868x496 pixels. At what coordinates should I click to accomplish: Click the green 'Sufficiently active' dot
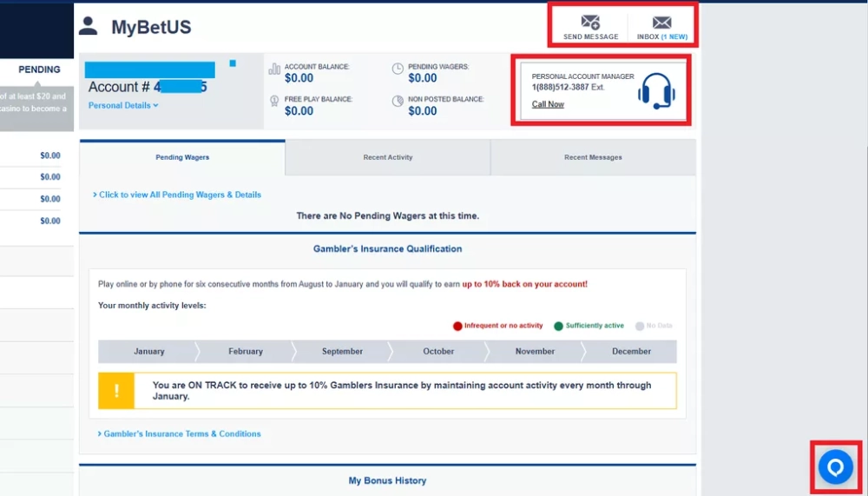(x=558, y=326)
